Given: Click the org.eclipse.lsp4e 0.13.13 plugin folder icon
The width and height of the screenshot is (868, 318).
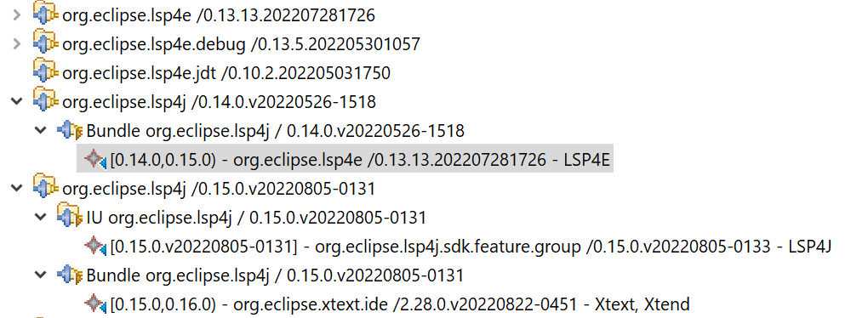Looking at the screenshot, I should pos(46,14).
